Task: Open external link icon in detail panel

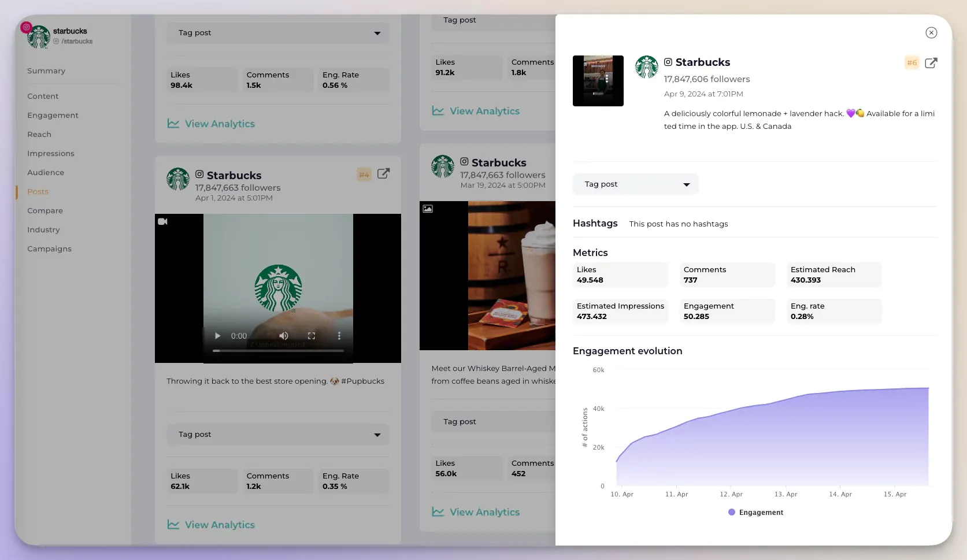Action: 931,63
